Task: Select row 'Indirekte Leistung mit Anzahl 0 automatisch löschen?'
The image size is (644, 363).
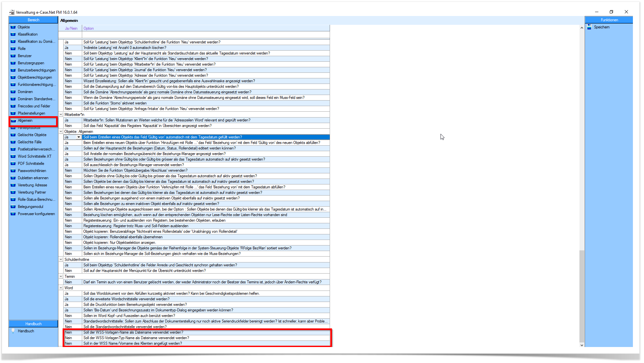Action: [x=196, y=48]
